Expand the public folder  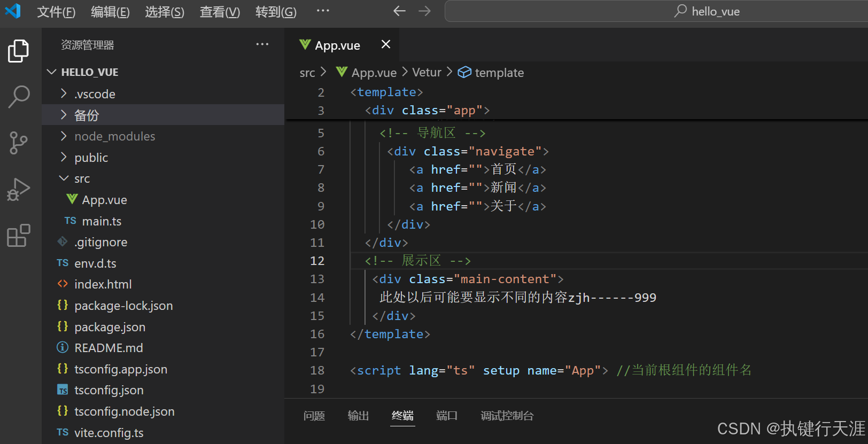pos(164,158)
